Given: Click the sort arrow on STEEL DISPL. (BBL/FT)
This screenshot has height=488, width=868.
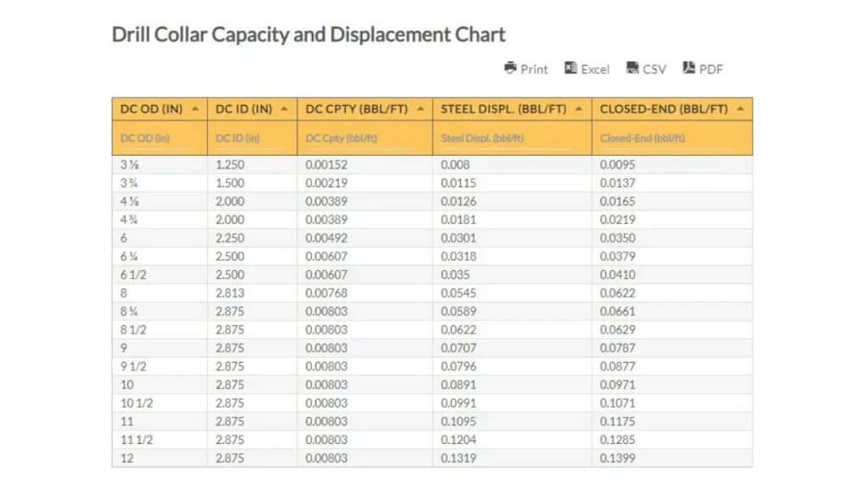Looking at the screenshot, I should coord(579,108).
